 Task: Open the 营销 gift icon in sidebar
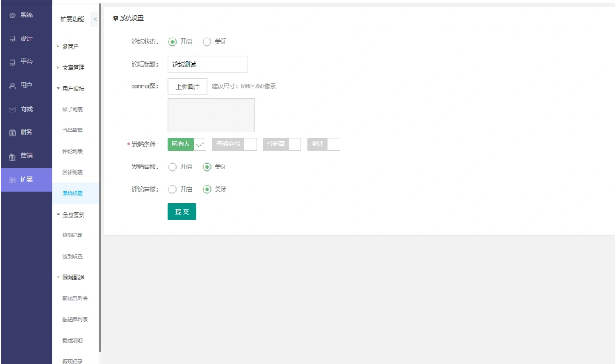tap(12, 157)
